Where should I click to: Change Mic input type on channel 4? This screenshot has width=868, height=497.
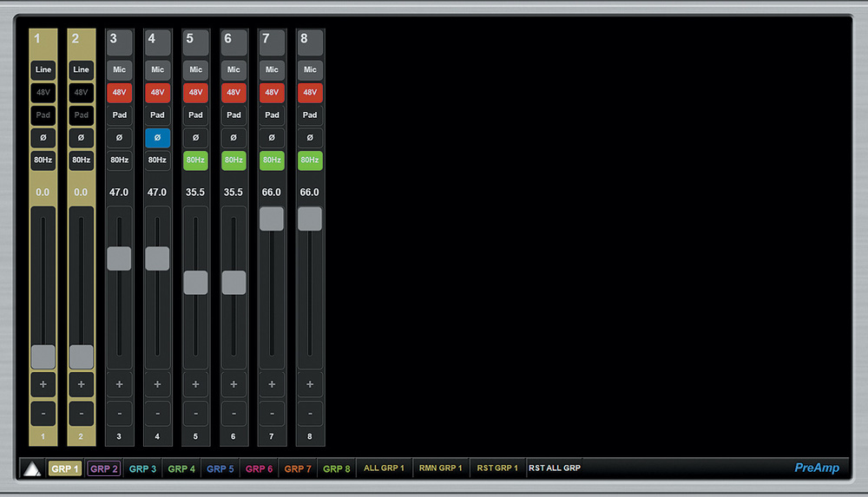(x=157, y=69)
